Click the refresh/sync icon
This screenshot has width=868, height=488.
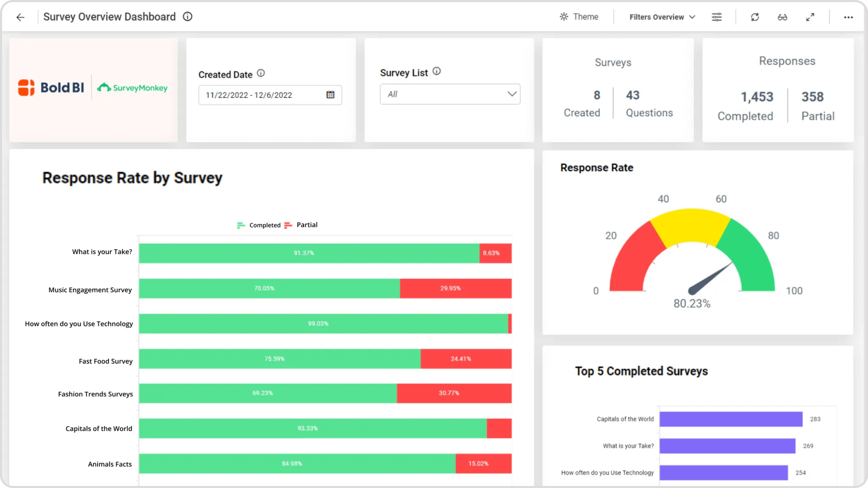pyautogui.click(x=755, y=17)
